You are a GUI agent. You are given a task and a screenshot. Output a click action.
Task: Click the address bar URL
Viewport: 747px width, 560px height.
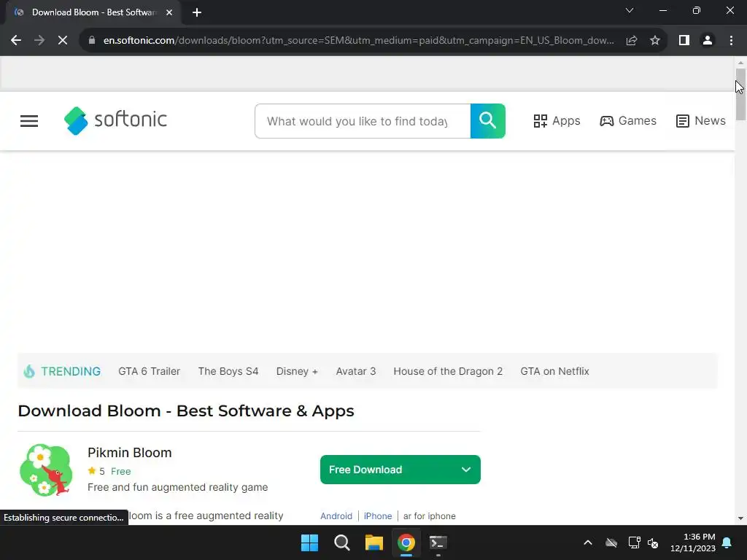[x=358, y=41]
